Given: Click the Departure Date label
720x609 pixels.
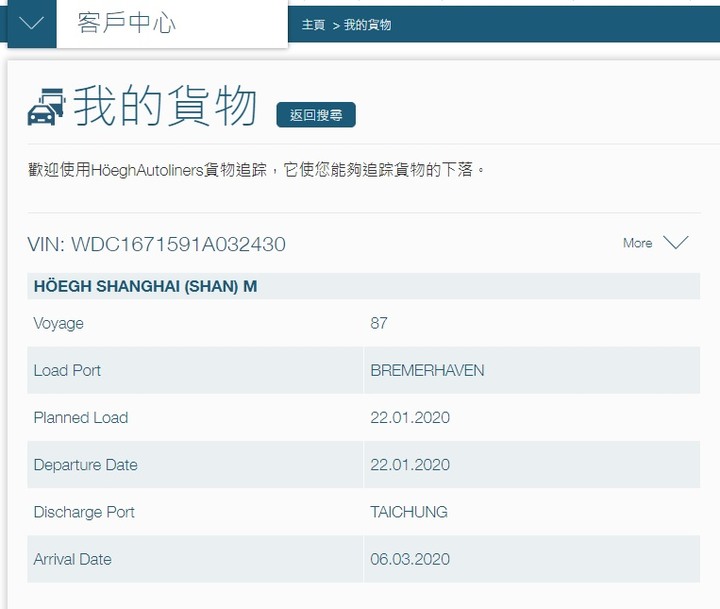Looking at the screenshot, I should tap(85, 465).
